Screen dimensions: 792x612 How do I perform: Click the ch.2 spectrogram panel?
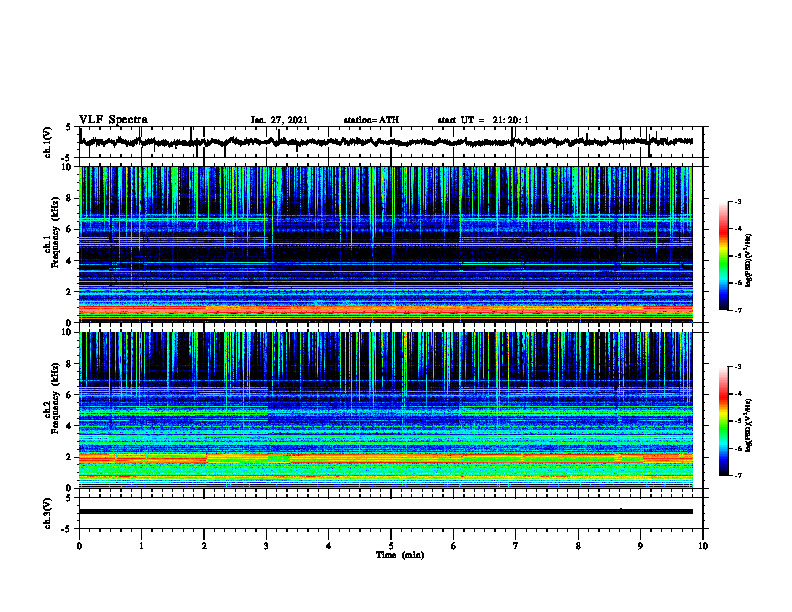click(x=386, y=410)
